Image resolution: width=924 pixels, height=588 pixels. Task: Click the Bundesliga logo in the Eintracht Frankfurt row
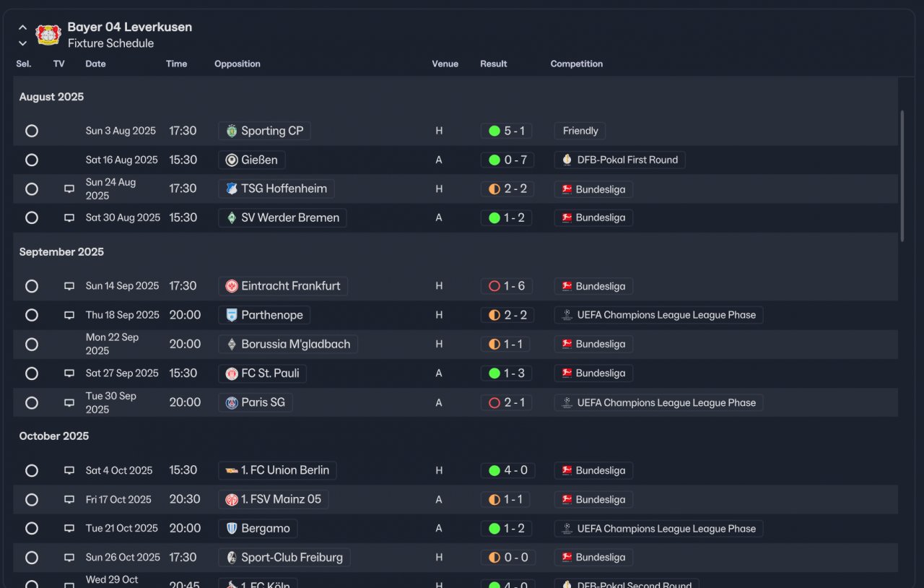tap(567, 286)
